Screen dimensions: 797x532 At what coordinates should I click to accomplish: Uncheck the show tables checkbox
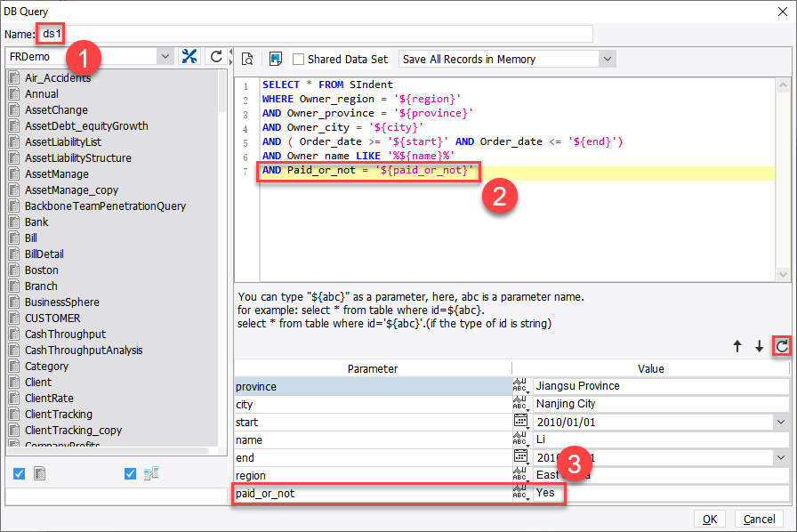[x=19, y=473]
